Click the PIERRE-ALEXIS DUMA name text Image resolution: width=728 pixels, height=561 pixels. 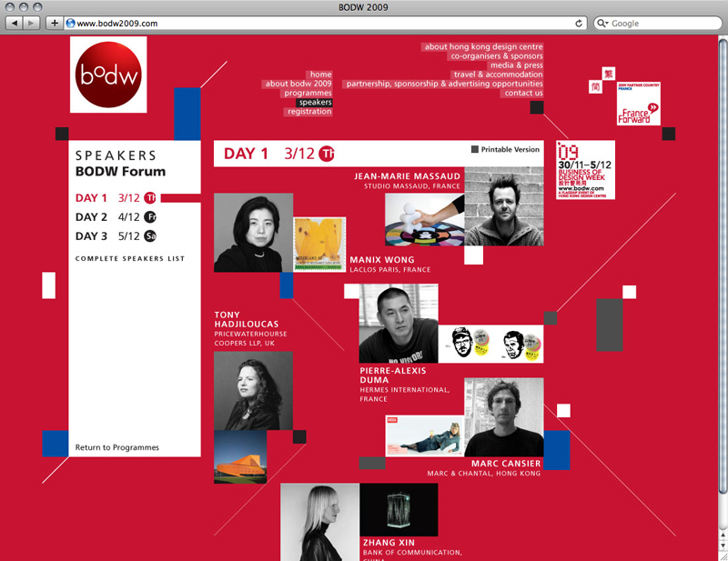coord(393,375)
